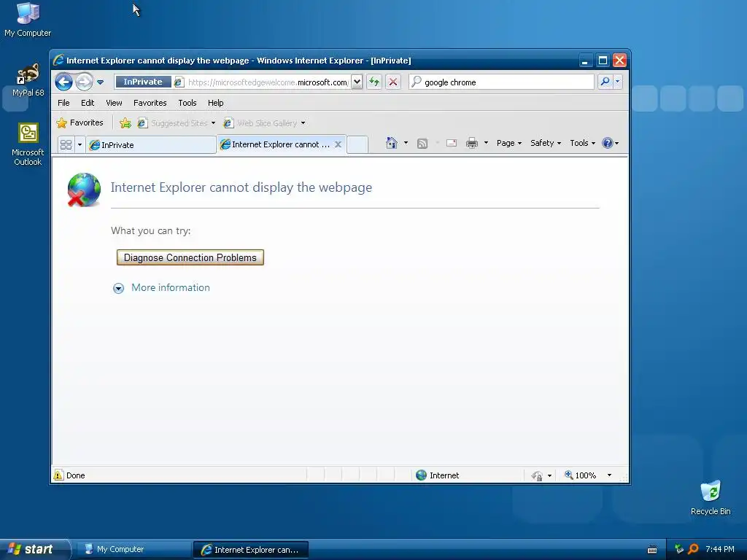Open My Computer desktop icon
The image size is (747, 560).
[28, 20]
